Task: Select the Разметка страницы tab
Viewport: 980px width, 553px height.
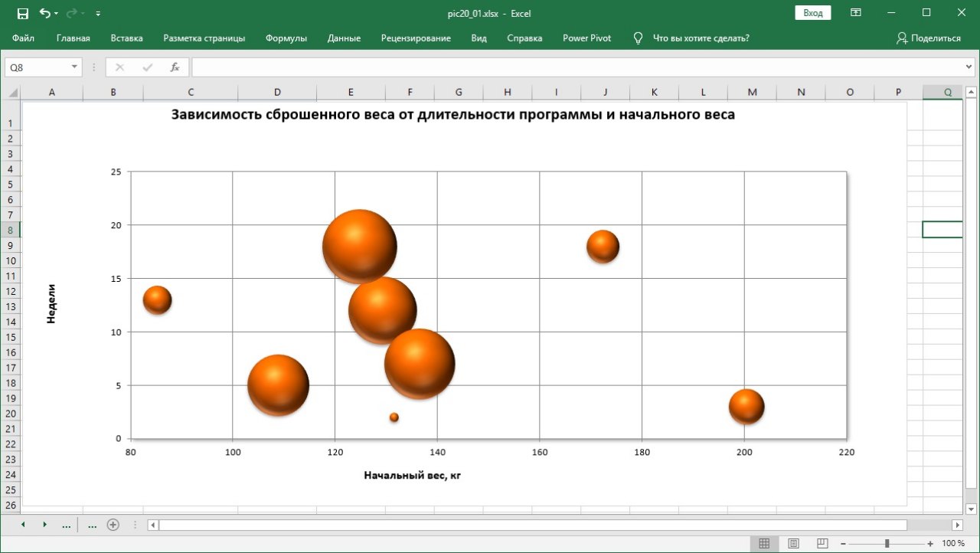Action: click(x=204, y=38)
